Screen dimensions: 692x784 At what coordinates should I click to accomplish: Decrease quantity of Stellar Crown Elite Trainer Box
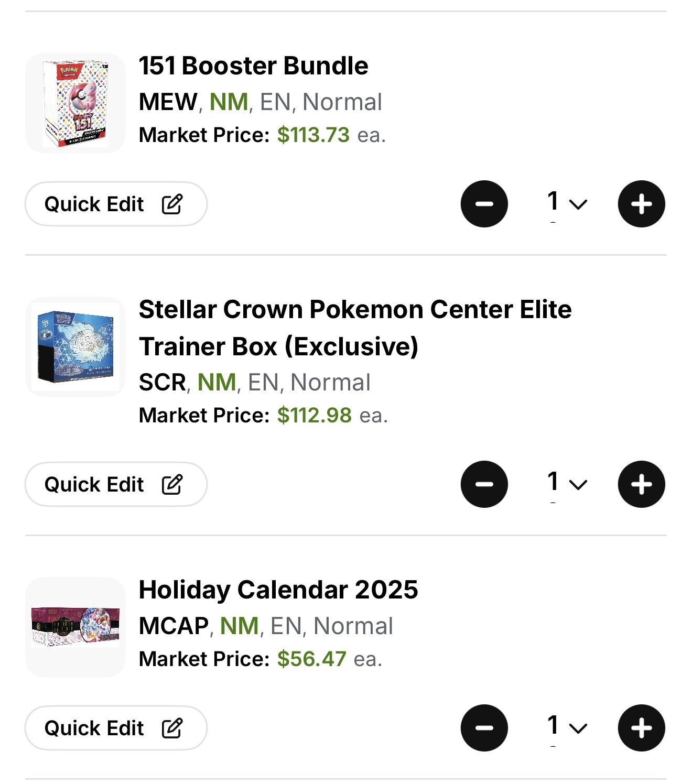(x=484, y=484)
